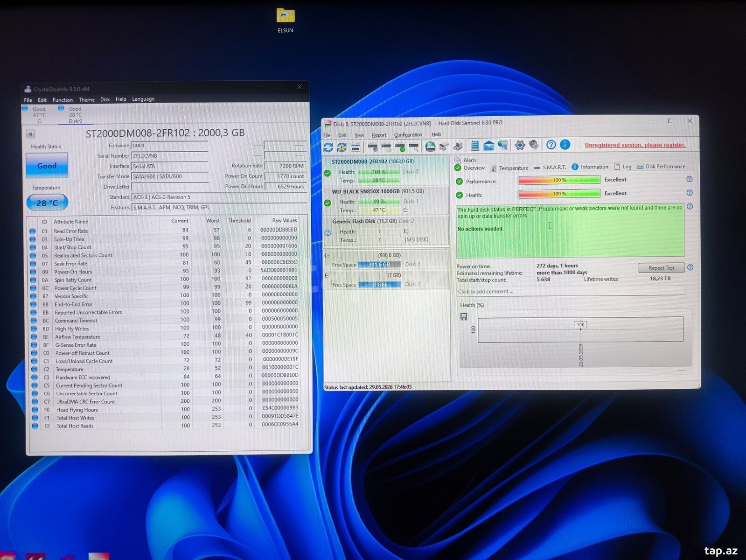Switch to the Information tab

(590, 167)
